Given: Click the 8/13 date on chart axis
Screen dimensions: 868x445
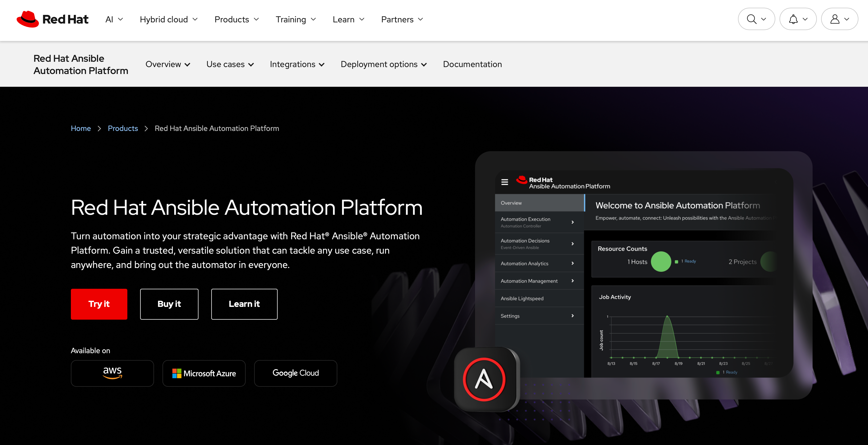Looking at the screenshot, I should click(x=611, y=364).
